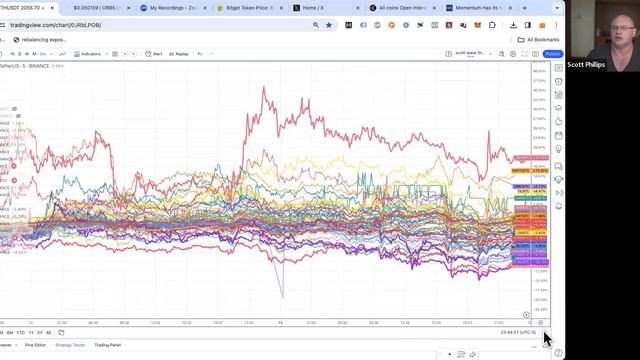This screenshot has height=360, width=640.
Task: Set date range to 5Y
Action: coord(40,333)
